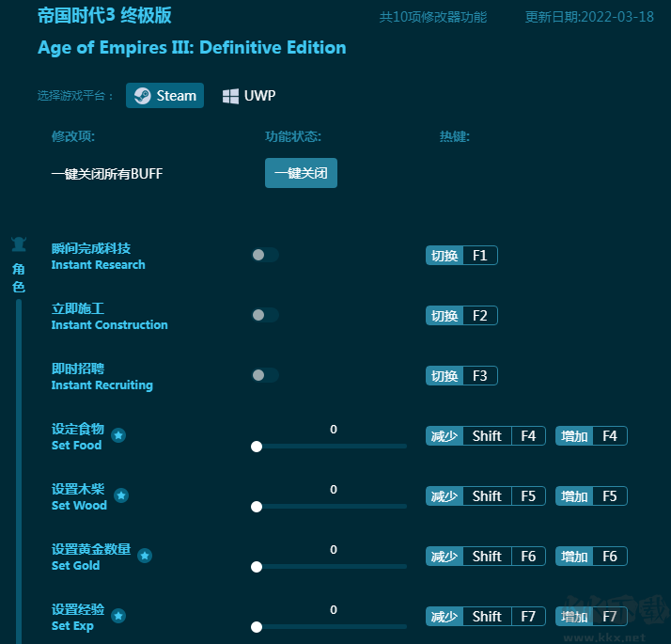Click the Set Food value 0

[x=334, y=429]
